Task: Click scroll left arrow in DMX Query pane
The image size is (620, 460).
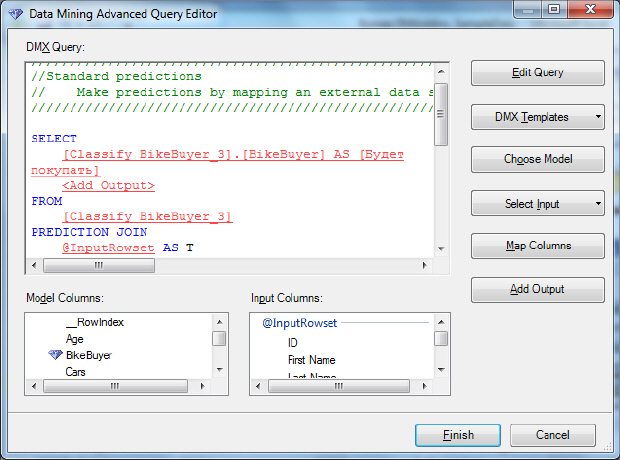Action: click(34, 265)
